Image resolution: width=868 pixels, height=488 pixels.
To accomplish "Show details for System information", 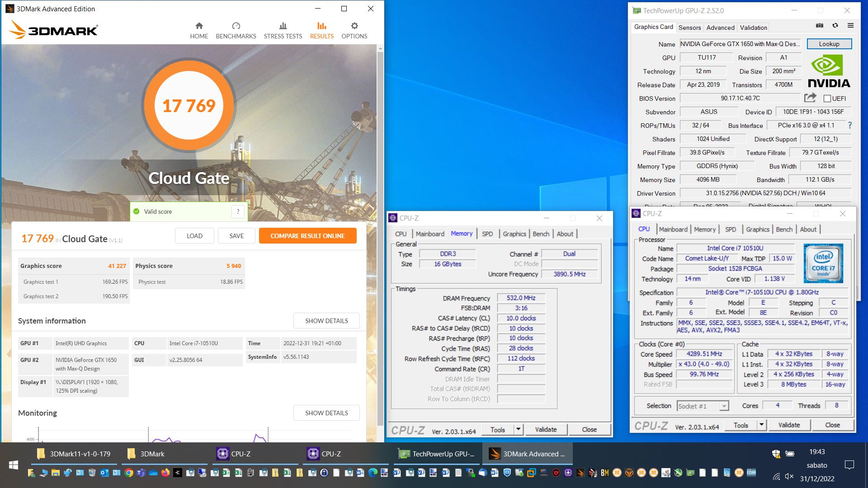I will [x=326, y=321].
